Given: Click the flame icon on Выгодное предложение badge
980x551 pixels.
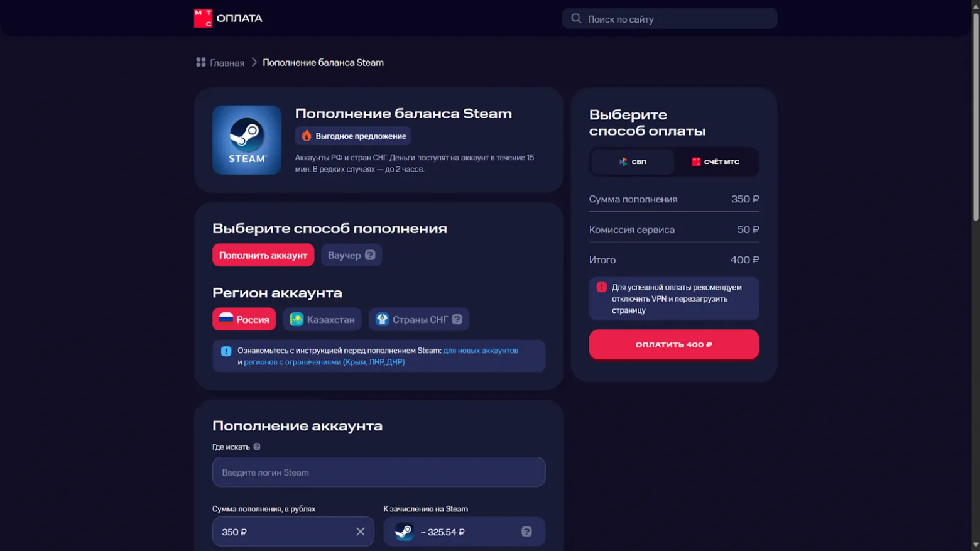Looking at the screenshot, I should [x=306, y=135].
